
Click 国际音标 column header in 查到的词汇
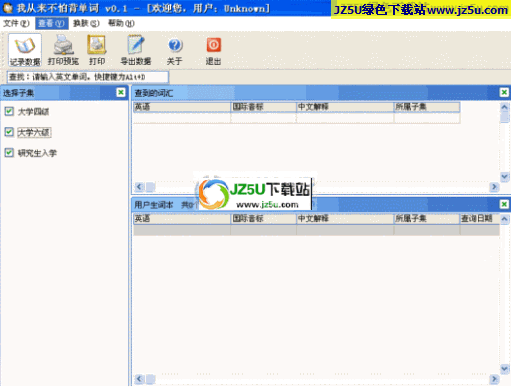[x=263, y=107]
